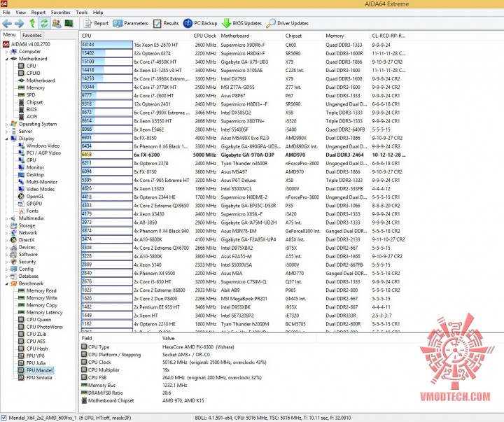Open the Tools menu
The image size is (504, 422).
coord(82,12)
